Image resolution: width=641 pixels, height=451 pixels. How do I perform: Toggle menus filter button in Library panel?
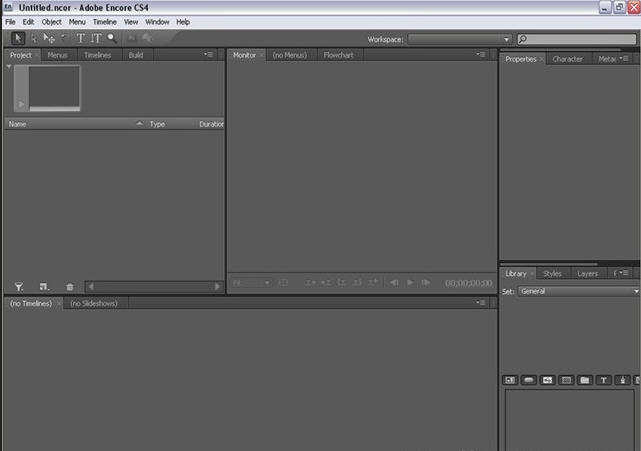(x=510, y=380)
